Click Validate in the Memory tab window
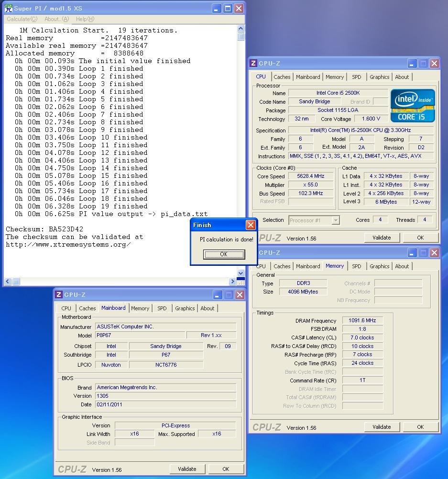Image resolution: width=448 pixels, height=479 pixels. [x=382, y=427]
